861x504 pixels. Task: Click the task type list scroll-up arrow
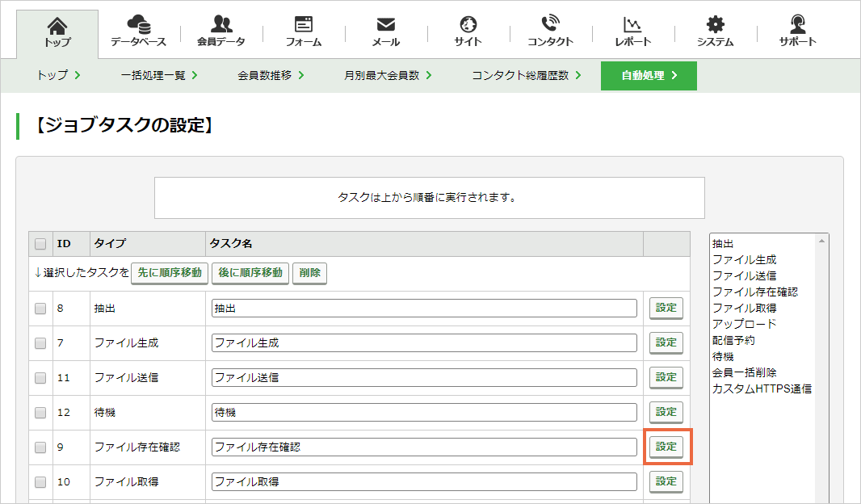(821, 241)
